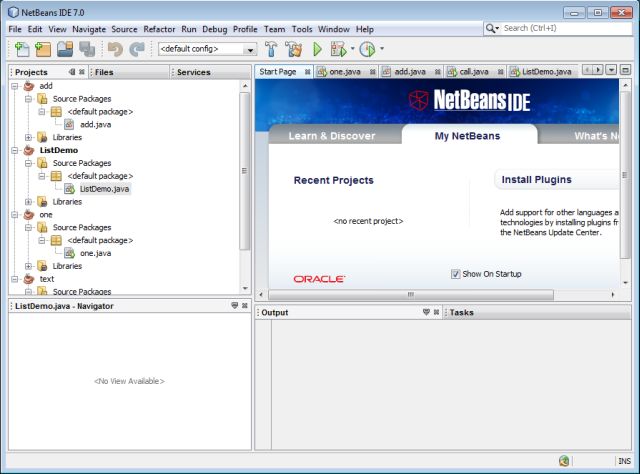Minimize the Projects window icon
The width and height of the screenshot is (640, 474).
point(72,72)
